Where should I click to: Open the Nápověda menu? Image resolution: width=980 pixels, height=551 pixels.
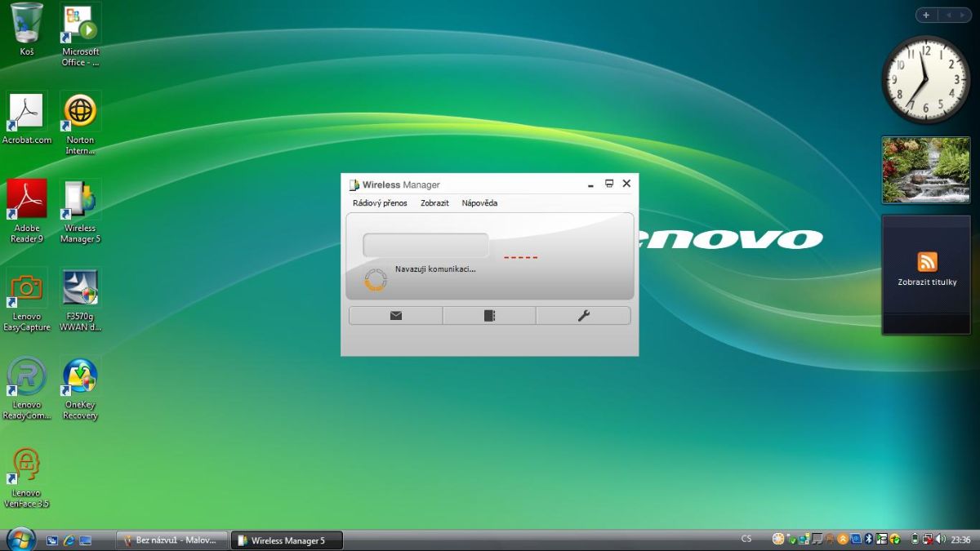[479, 203]
